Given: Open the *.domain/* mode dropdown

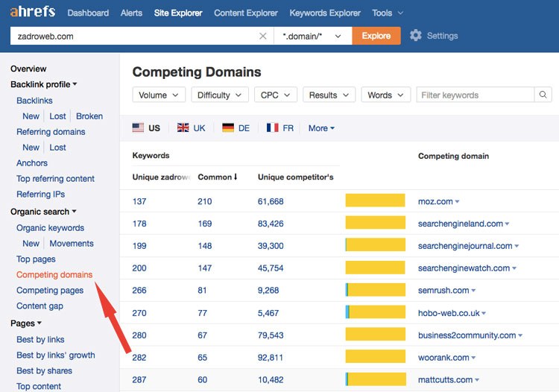Looking at the screenshot, I should click(312, 36).
